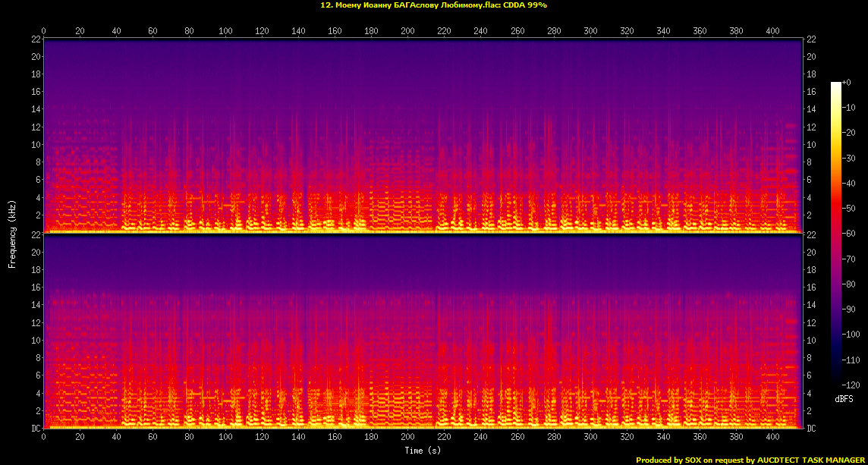Click the 200 mark on top time axis
The image size is (868, 465).
pos(407,31)
